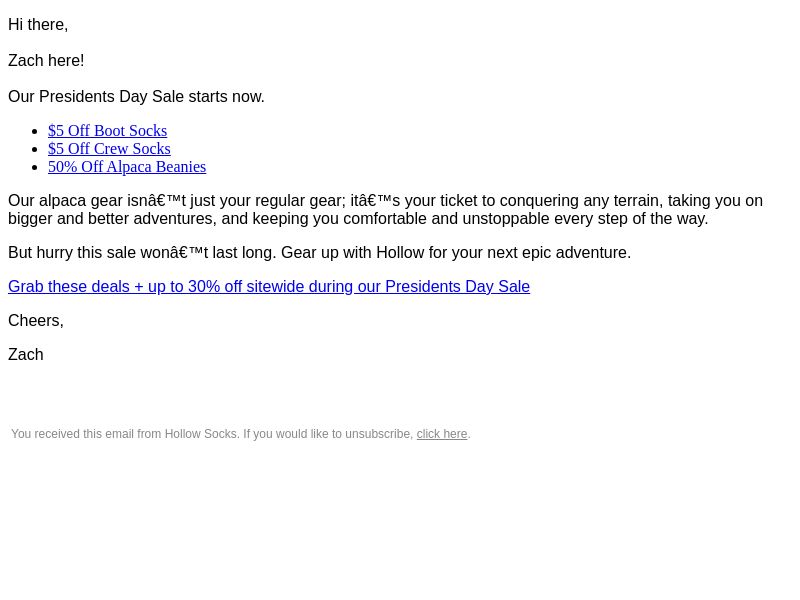
Task: Click the 'Zach here!' intro text
Action: pyautogui.click(x=46, y=61)
